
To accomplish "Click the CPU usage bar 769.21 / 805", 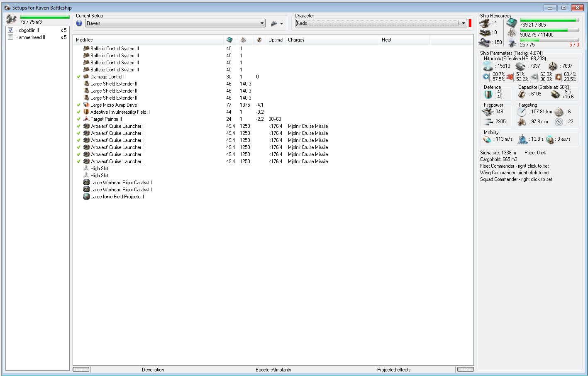I will 549,20.
